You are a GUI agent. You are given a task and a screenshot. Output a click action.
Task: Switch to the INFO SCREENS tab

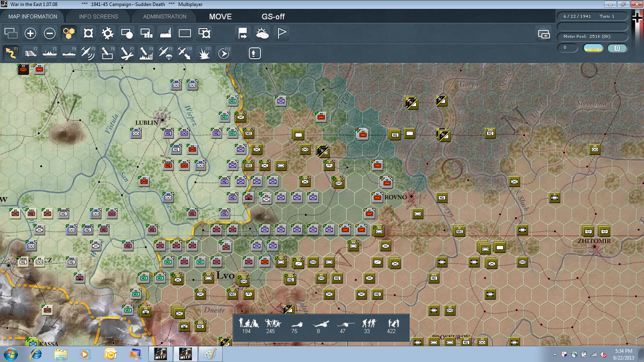click(x=99, y=16)
